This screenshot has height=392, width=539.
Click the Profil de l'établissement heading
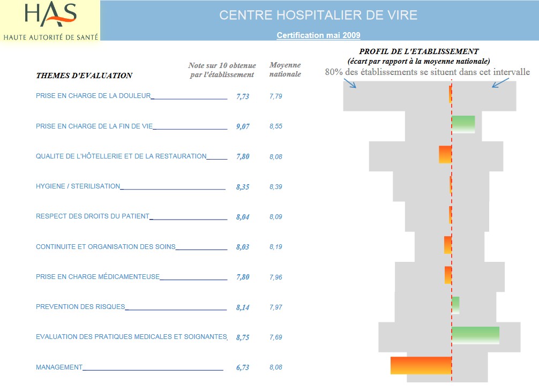(x=418, y=51)
